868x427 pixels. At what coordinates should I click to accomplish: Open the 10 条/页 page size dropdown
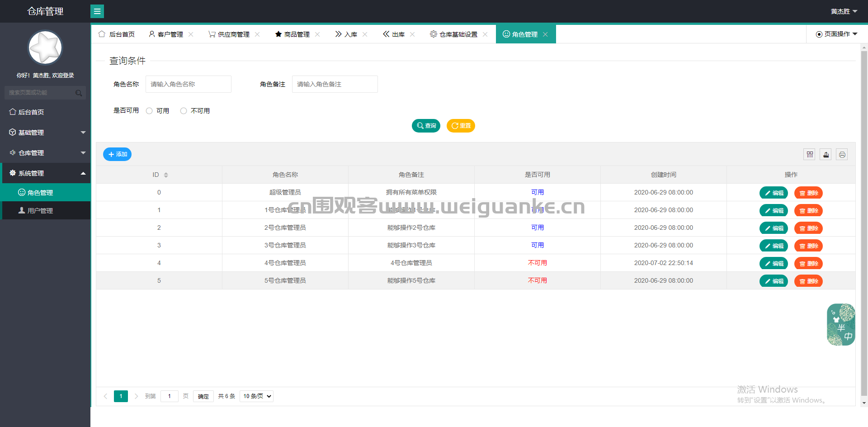point(256,396)
